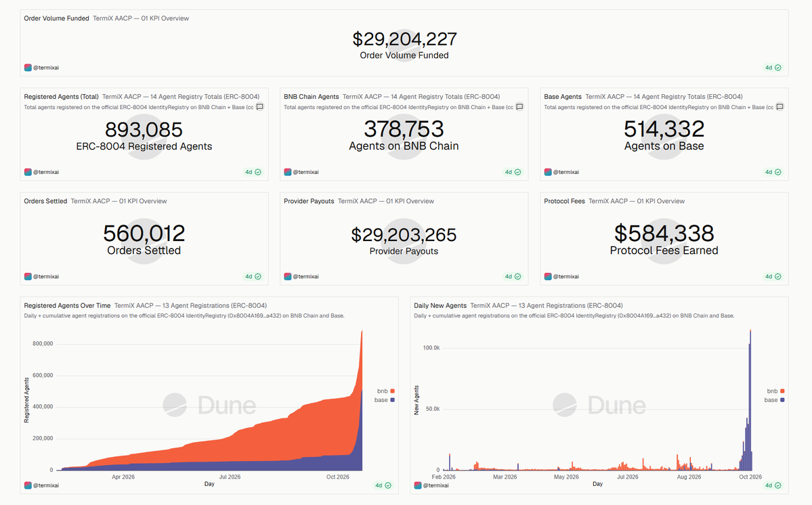
Task: Open the 13 Agent Registrations link beside Daily New Agents
Action: [547, 306]
